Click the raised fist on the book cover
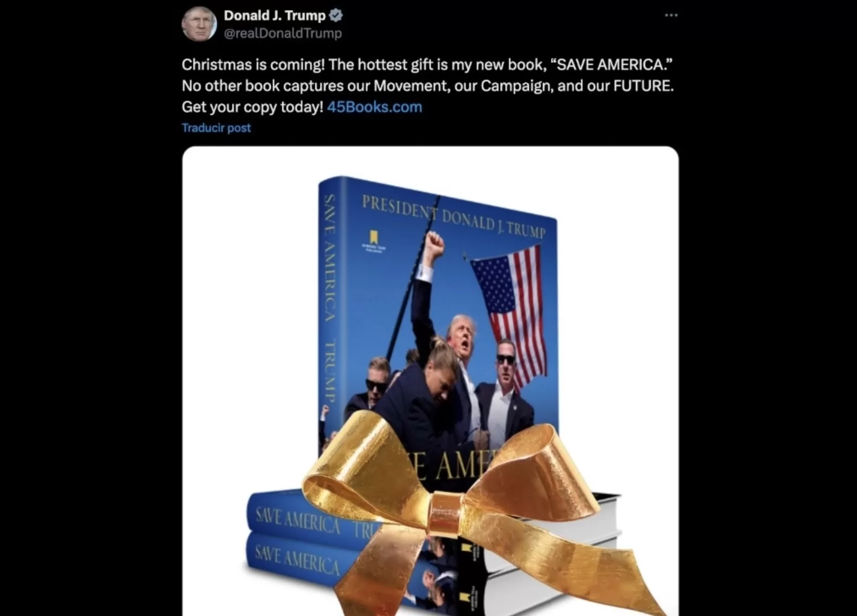Image resolution: width=857 pixels, height=616 pixels. (x=434, y=245)
